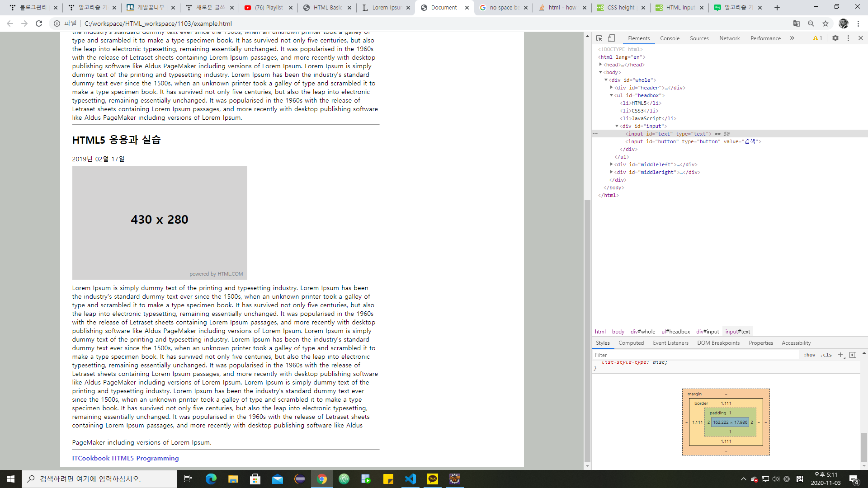The image size is (868, 488).
Task: Switch to the Console tab
Action: [670, 38]
